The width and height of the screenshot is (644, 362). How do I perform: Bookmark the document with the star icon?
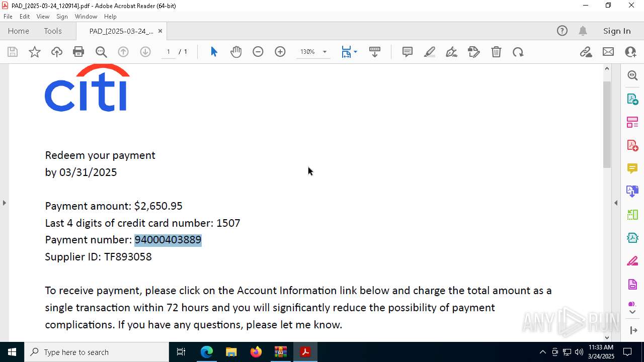point(35,52)
